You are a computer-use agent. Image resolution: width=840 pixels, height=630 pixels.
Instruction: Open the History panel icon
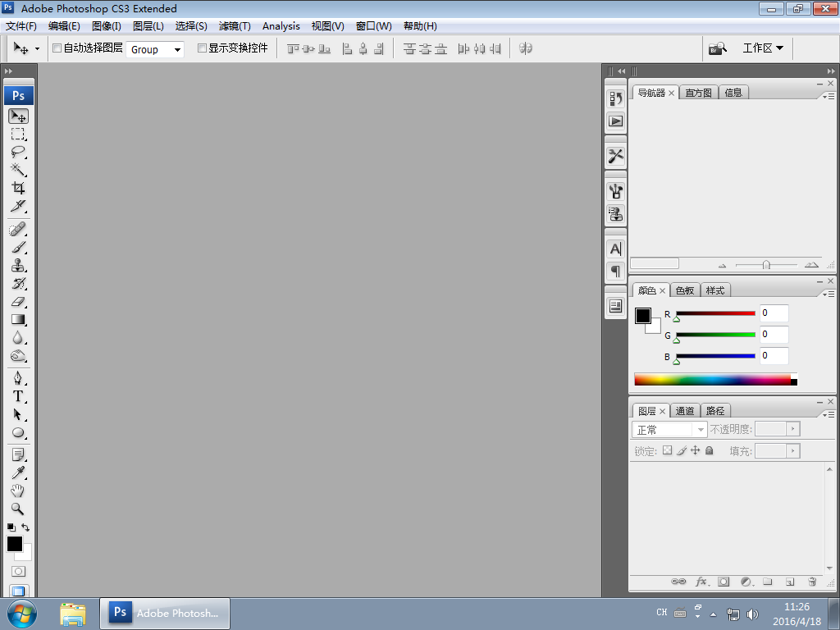coord(615,98)
